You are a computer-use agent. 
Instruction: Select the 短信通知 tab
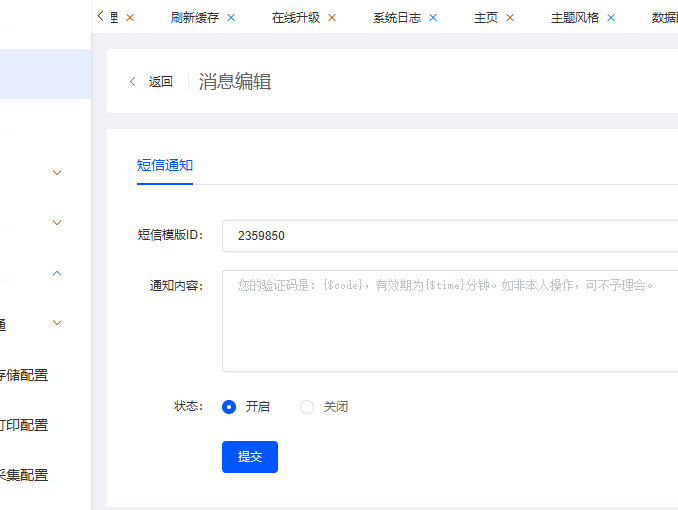165,165
